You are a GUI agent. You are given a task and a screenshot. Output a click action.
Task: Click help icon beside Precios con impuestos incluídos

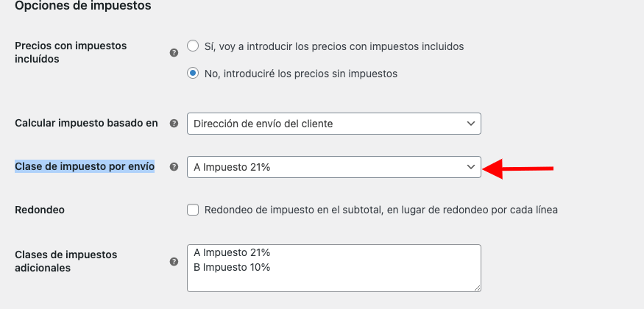[174, 52]
